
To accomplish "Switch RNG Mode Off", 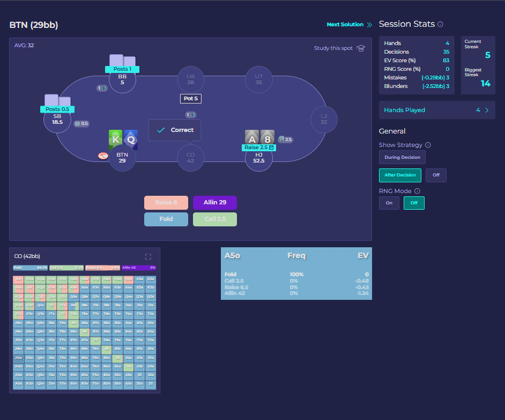I will coord(414,203).
